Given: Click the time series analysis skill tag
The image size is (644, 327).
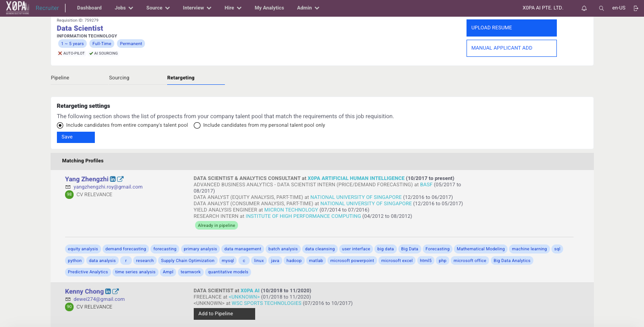Looking at the screenshot, I should 135,272.
